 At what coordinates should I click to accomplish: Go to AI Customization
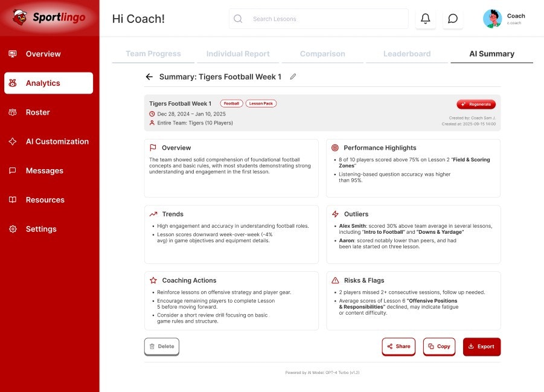[x=48, y=141]
